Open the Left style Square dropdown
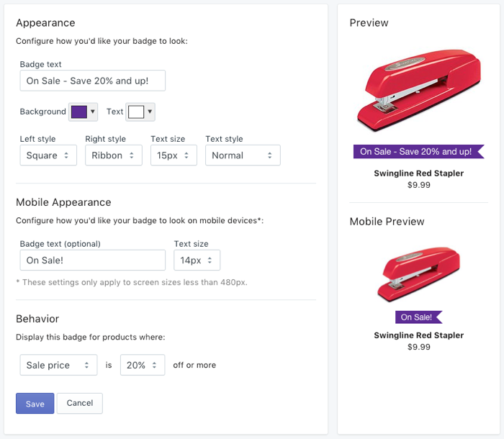This screenshot has width=504, height=439. coord(48,155)
